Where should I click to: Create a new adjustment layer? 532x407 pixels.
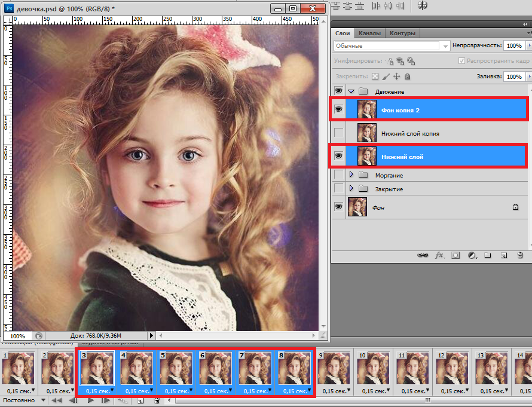pyautogui.click(x=472, y=255)
